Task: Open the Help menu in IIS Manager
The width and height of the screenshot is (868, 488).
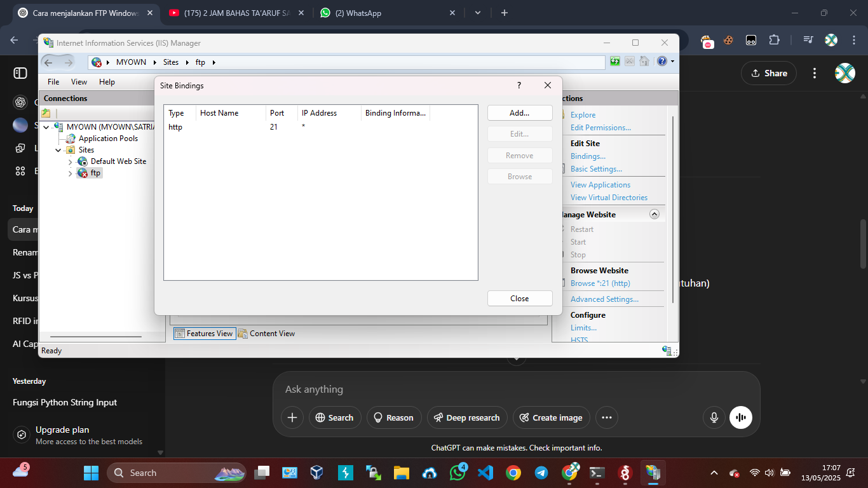Action: click(x=107, y=82)
